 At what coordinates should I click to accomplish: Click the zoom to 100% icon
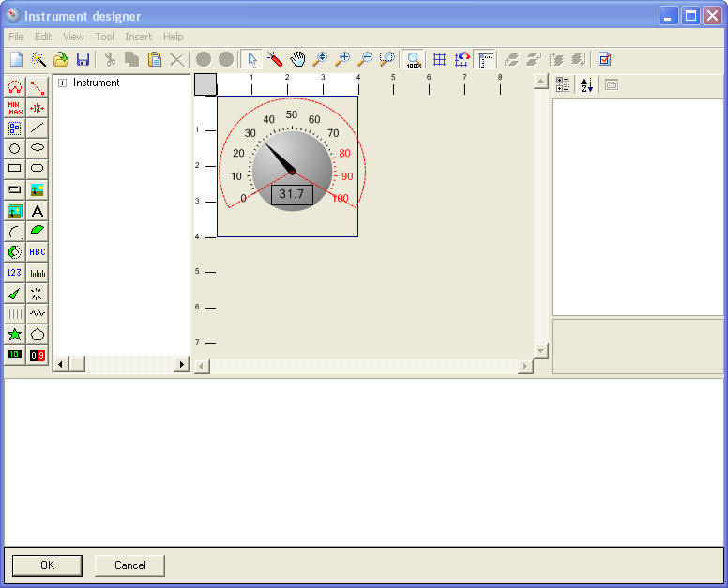tap(413, 59)
